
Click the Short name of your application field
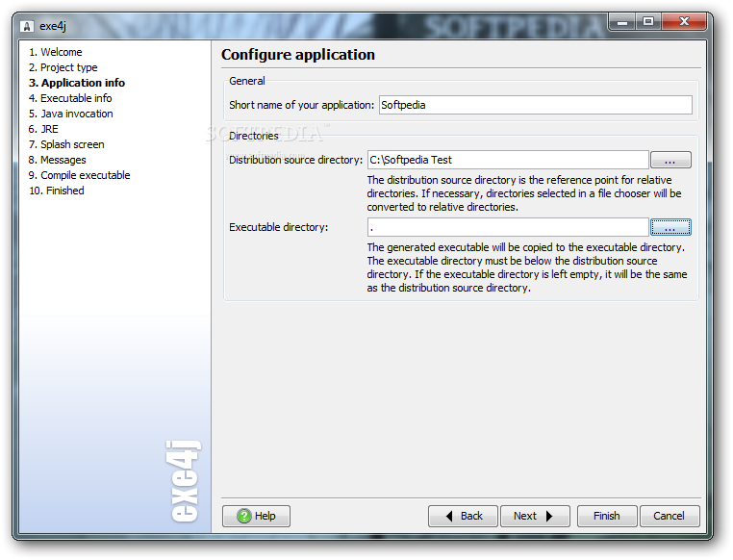(x=535, y=105)
